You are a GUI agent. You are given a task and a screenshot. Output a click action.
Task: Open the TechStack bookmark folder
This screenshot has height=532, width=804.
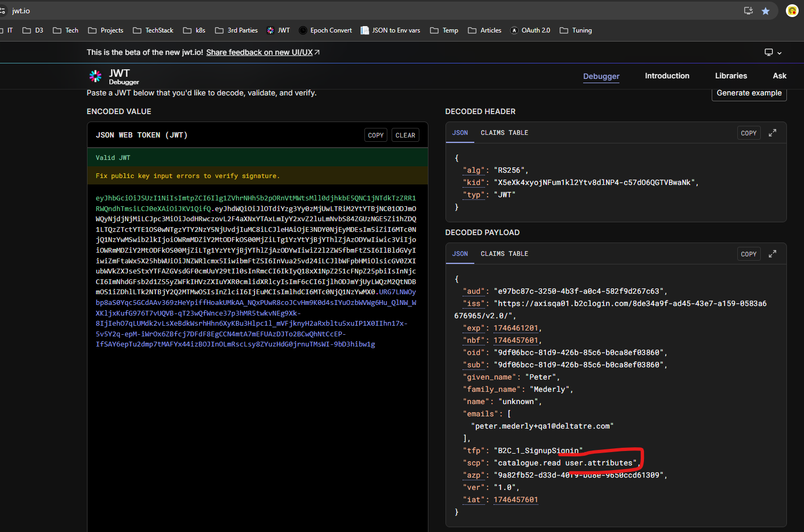coord(153,30)
